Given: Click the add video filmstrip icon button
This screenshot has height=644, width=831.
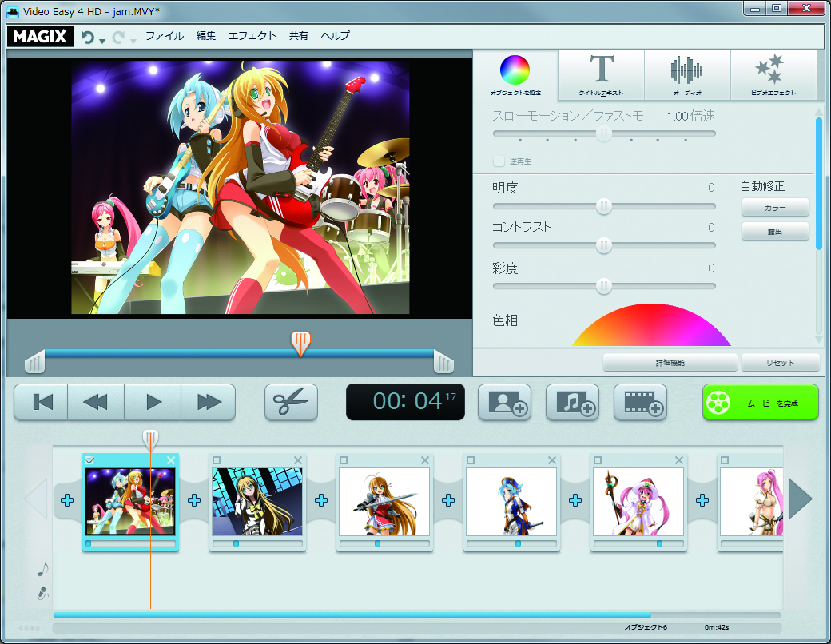Looking at the screenshot, I should 640,403.
